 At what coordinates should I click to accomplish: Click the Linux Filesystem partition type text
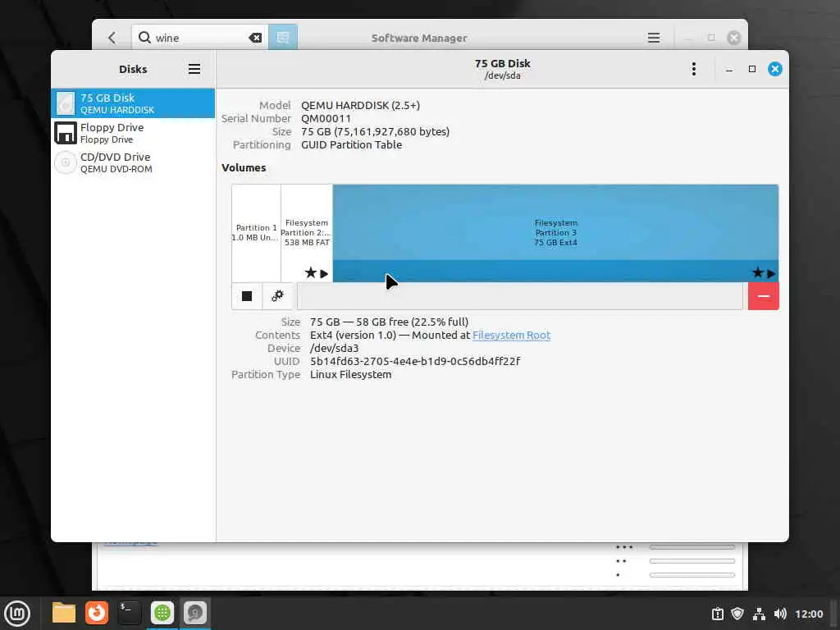[351, 374]
